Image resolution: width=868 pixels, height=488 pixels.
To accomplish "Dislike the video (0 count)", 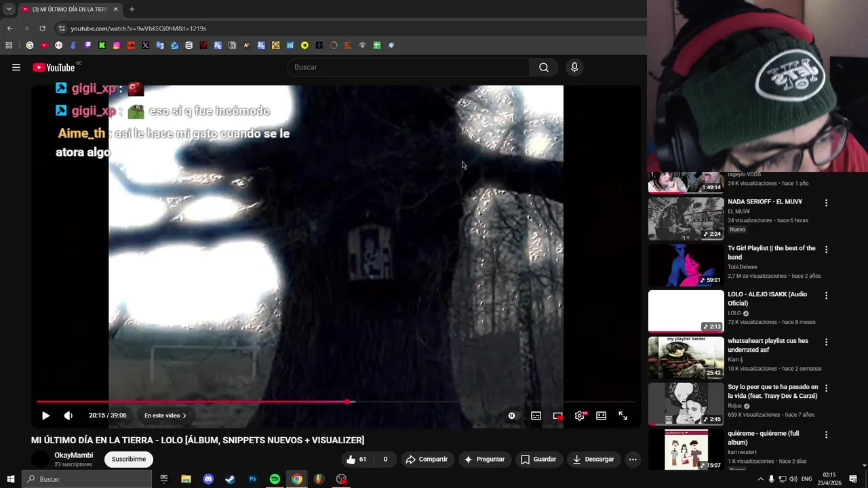I will coord(385,459).
